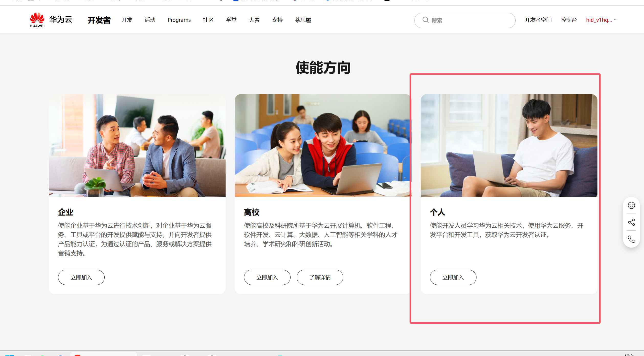Open the 活动 navigation menu
The height and width of the screenshot is (356, 644).
tap(150, 20)
